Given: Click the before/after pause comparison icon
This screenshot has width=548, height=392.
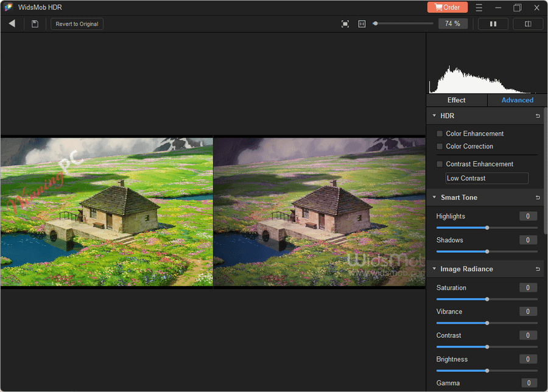Looking at the screenshot, I should coord(493,23).
